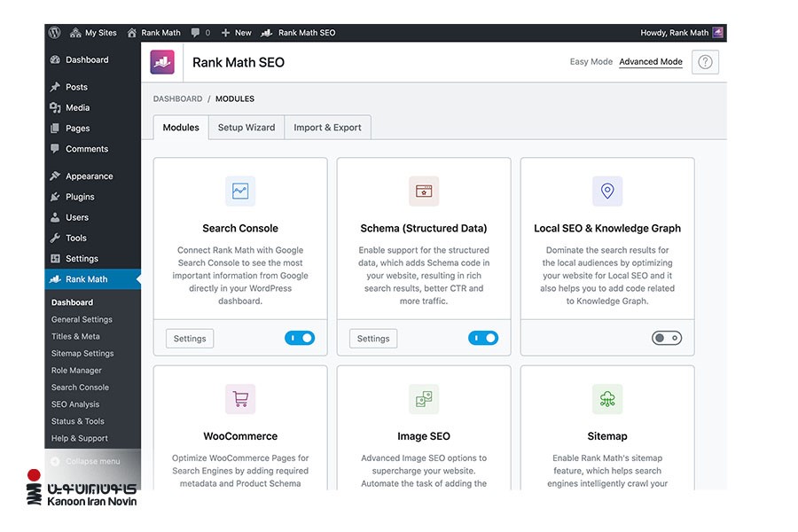This screenshot has width=798, height=532.
Task: Enable Local SEO & Knowledge Graph toggle
Action: [x=667, y=338]
